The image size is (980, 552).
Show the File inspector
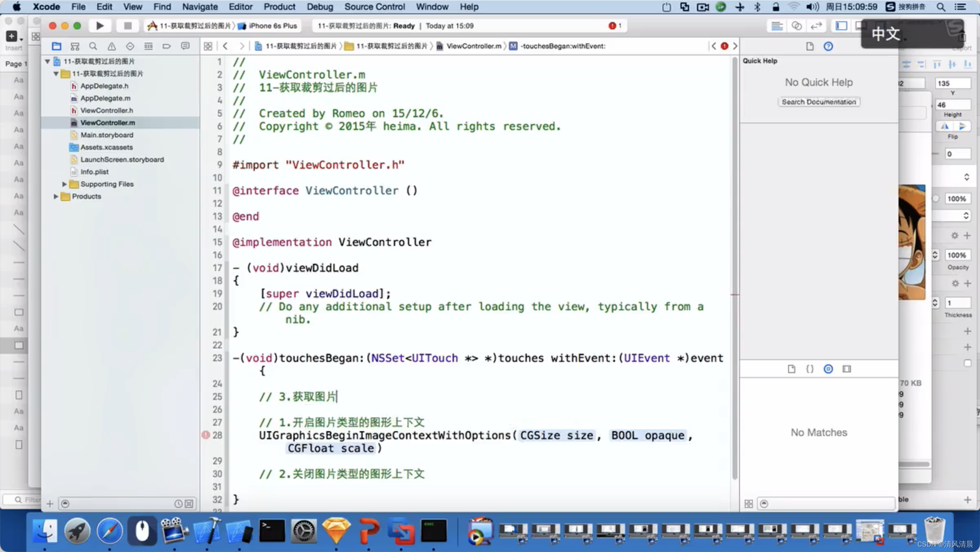[x=810, y=46]
